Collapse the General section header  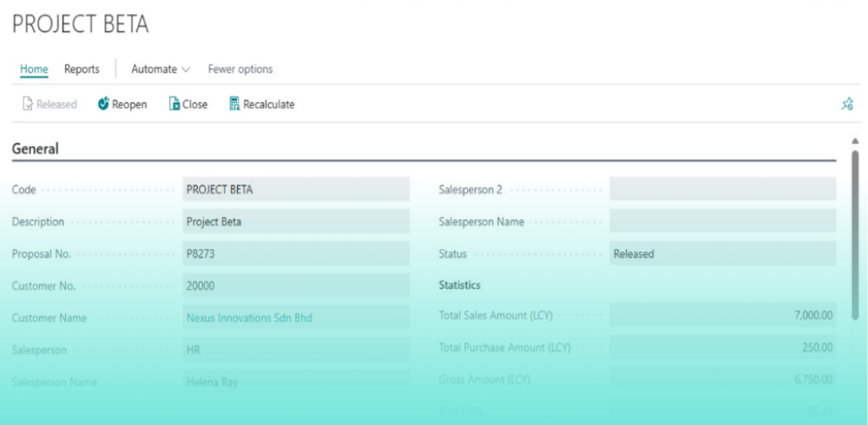pos(36,148)
